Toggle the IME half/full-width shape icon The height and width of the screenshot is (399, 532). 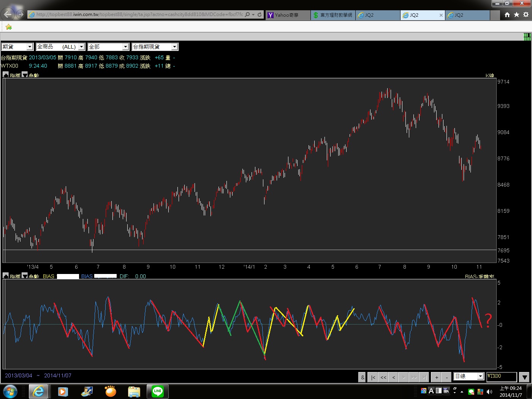click(439, 391)
